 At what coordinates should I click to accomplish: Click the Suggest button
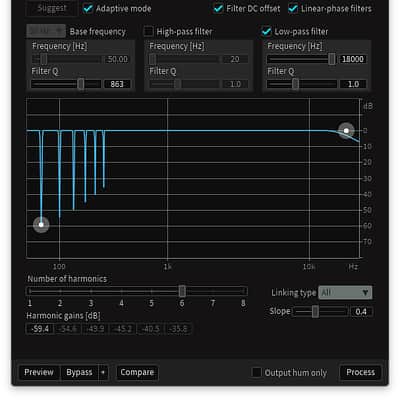(52, 8)
